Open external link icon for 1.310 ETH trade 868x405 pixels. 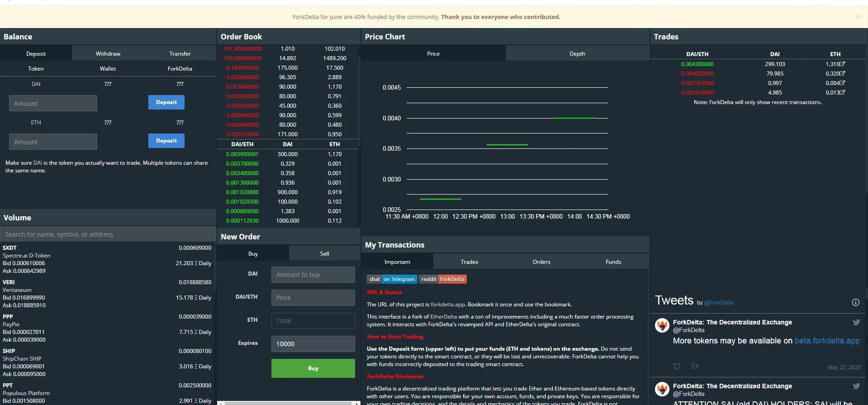tap(842, 64)
